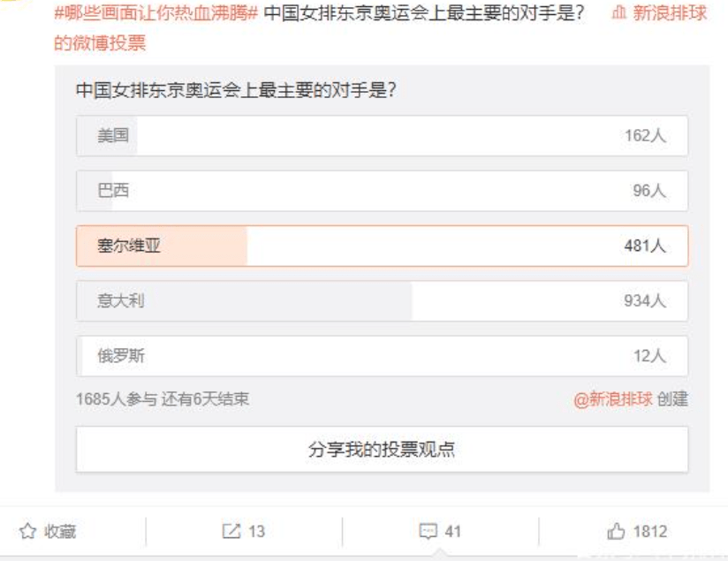Click the 934人 vote count

pos(644,301)
